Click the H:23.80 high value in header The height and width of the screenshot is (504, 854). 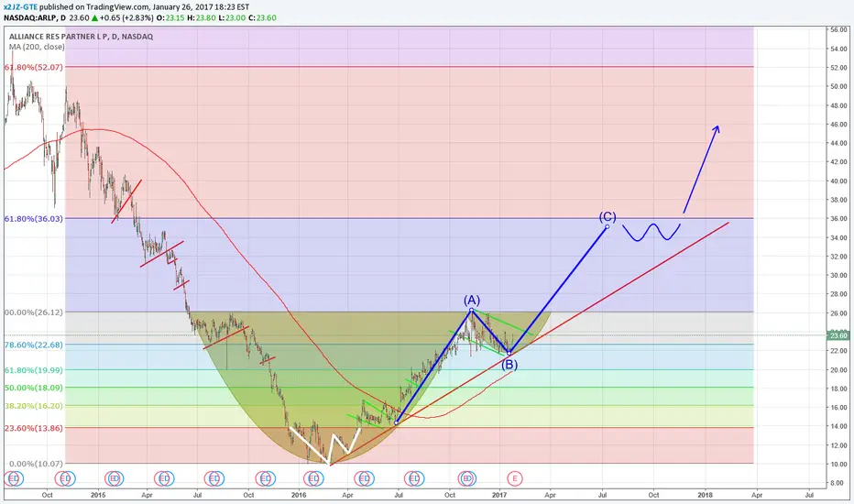click(x=202, y=17)
